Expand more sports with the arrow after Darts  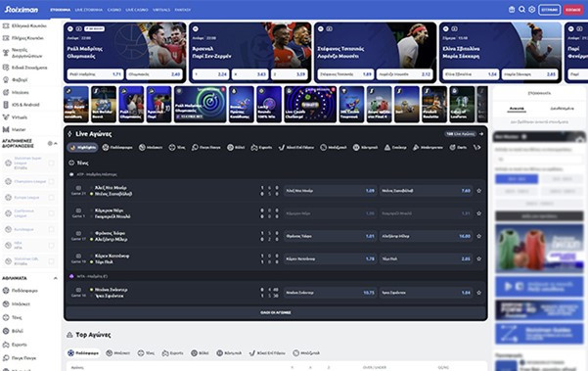[477, 148]
